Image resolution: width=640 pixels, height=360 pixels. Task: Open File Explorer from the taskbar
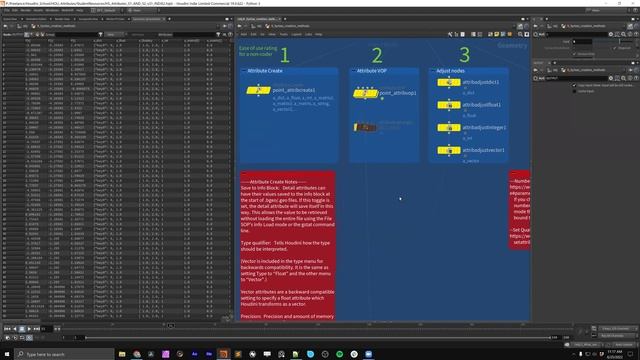point(122,354)
